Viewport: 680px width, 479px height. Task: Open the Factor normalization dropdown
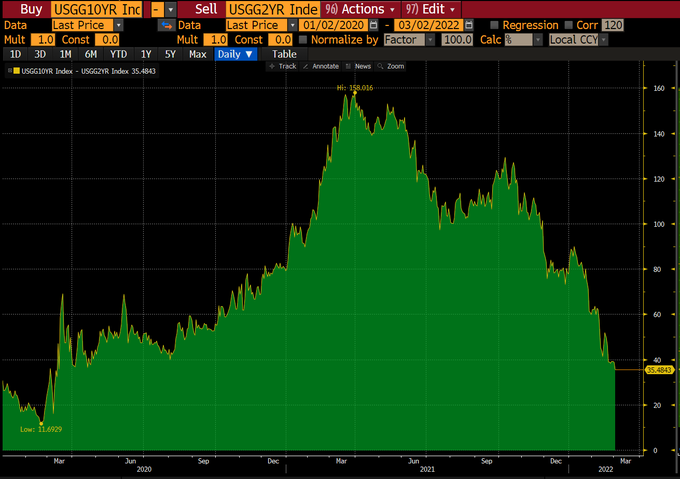point(430,40)
